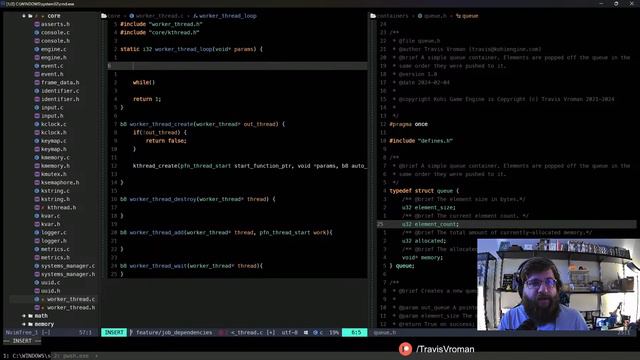The image size is (640, 360).
Task: Open systems_manager.c file
Action: pos(68,266)
